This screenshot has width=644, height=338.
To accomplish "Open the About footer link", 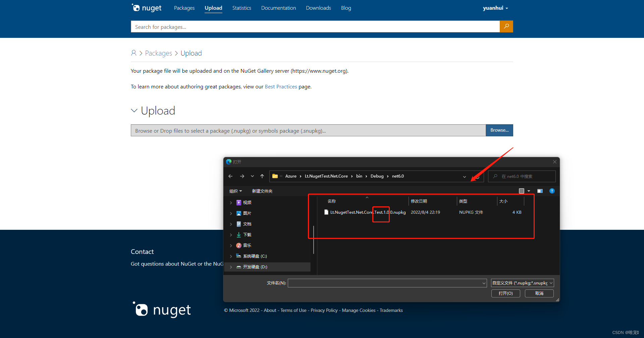I will [x=270, y=310].
